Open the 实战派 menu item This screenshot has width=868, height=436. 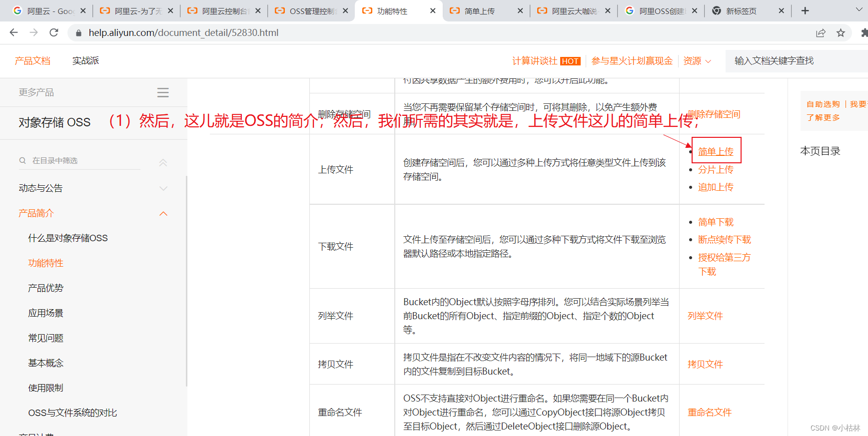[85, 61]
